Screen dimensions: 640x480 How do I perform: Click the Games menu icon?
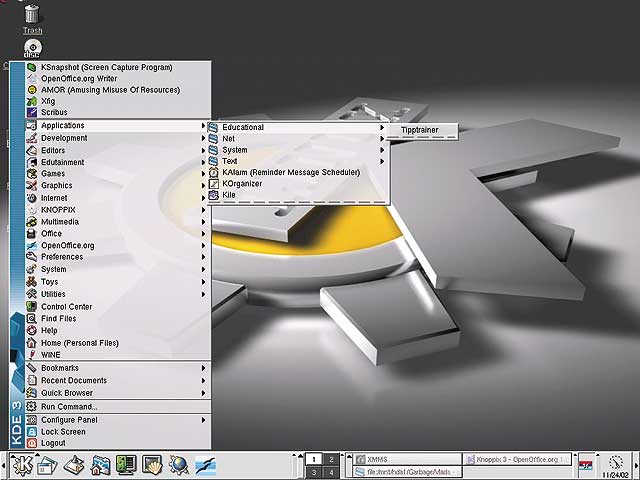click(x=31, y=174)
